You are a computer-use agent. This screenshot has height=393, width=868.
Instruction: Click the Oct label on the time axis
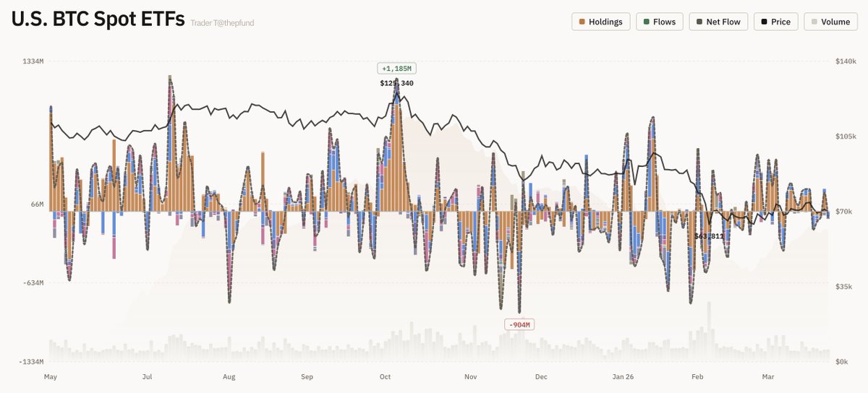pyautogui.click(x=385, y=376)
